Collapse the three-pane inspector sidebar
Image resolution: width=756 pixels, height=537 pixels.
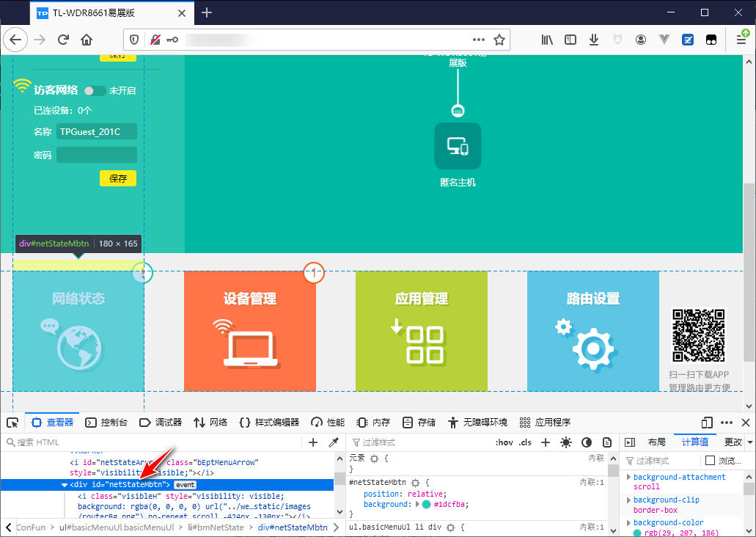630,442
